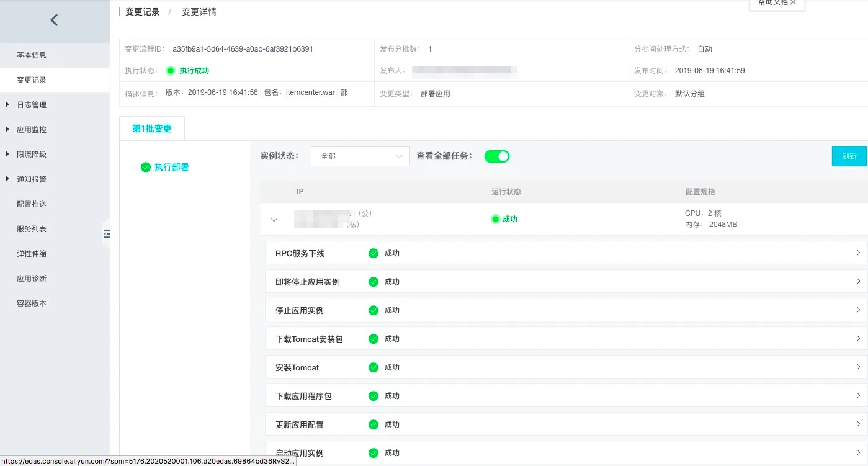Screen dimensions: 868x466
Task: Toggle the 查看全部任务 switch
Action: pyautogui.click(x=497, y=156)
